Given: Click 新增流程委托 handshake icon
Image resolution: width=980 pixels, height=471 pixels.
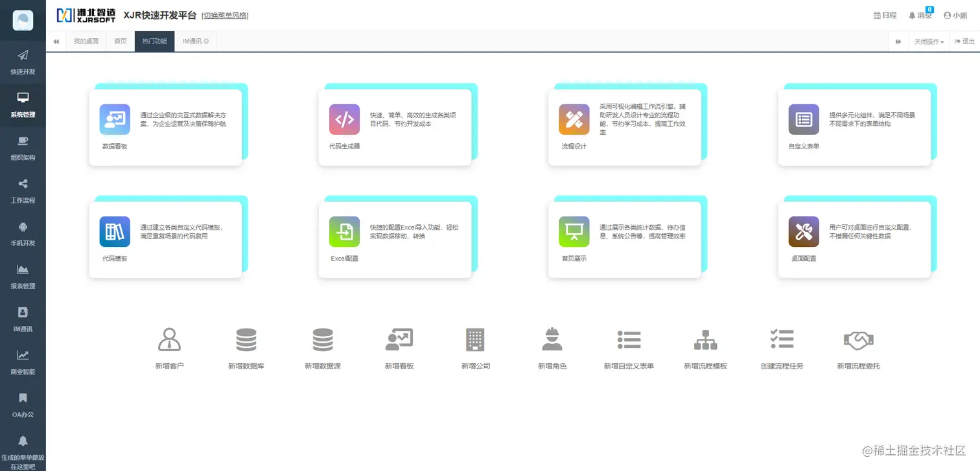Looking at the screenshot, I should coord(859,339).
